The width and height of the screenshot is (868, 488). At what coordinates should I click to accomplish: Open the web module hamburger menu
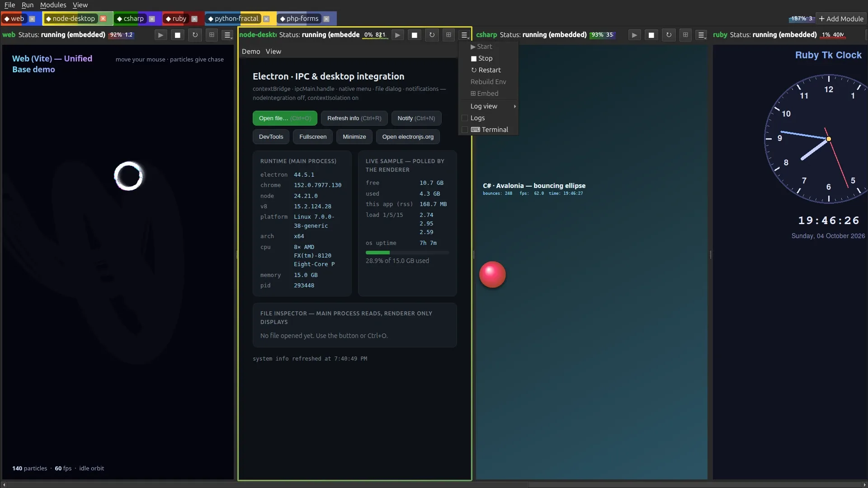coord(228,35)
